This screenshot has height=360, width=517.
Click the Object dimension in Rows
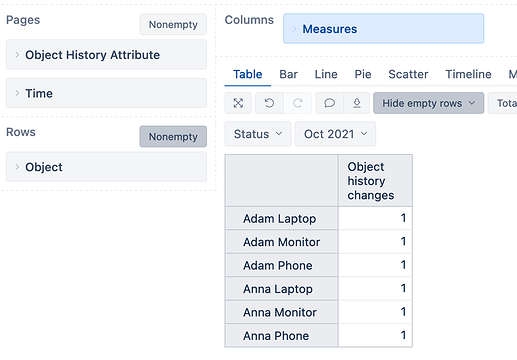106,167
